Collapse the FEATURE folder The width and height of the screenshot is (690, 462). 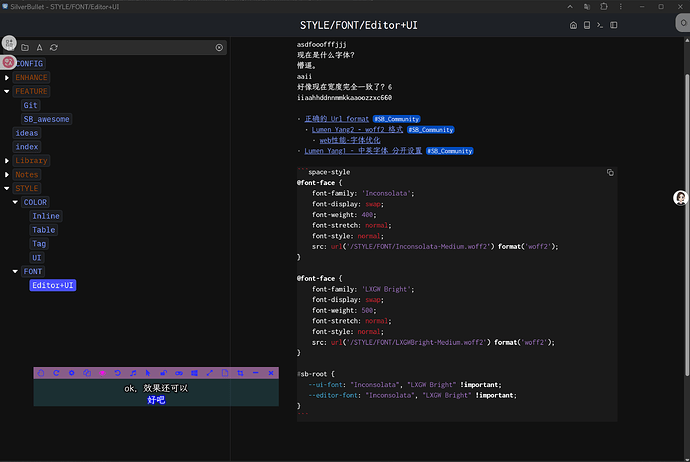7,91
